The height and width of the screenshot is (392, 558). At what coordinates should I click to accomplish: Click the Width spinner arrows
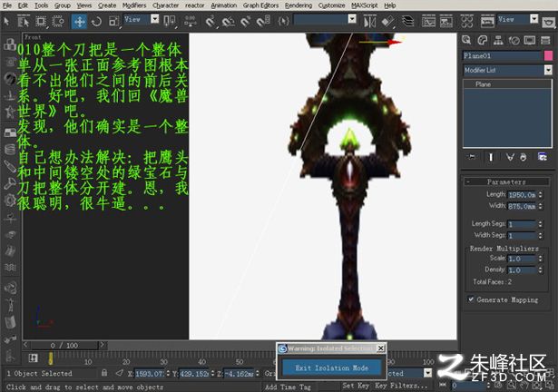tap(541, 206)
